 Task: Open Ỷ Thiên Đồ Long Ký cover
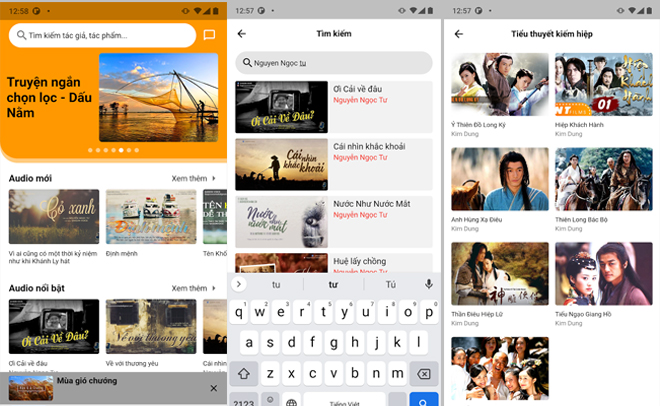[x=500, y=84]
